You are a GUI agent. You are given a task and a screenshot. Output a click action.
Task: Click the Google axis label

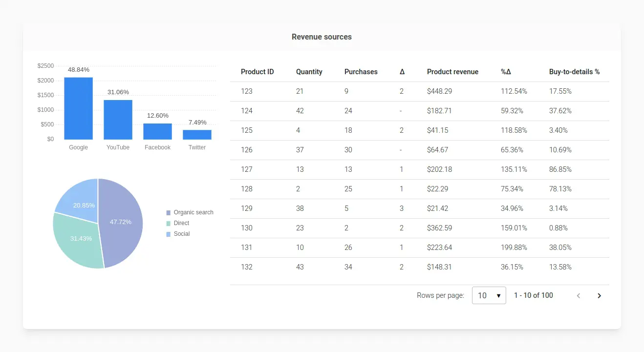click(x=78, y=147)
